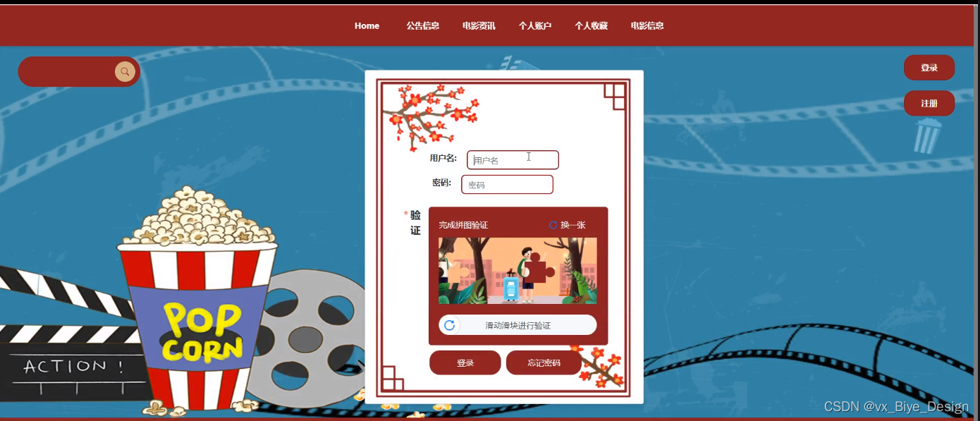The image size is (980, 421).
Task: Click the 密码: label
Action: (x=441, y=183)
